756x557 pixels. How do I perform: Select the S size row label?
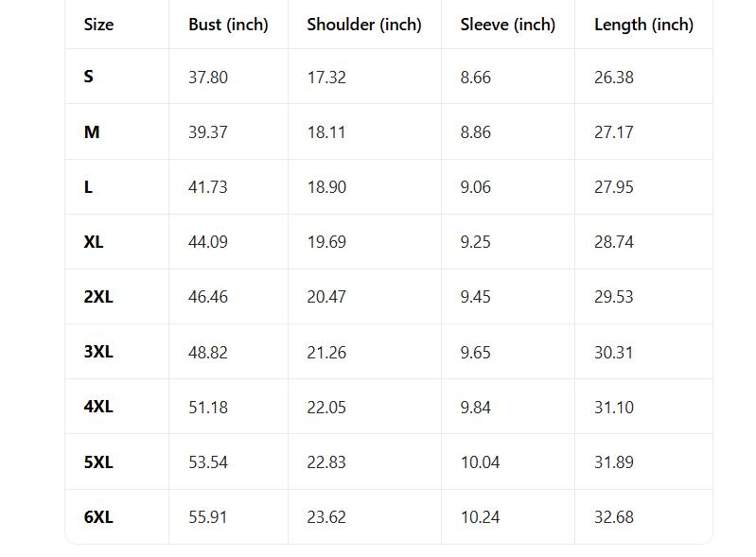coord(89,77)
